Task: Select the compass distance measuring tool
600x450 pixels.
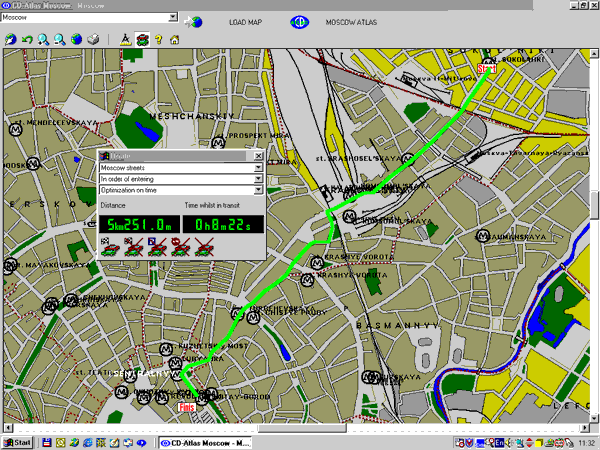Action: (x=126, y=39)
